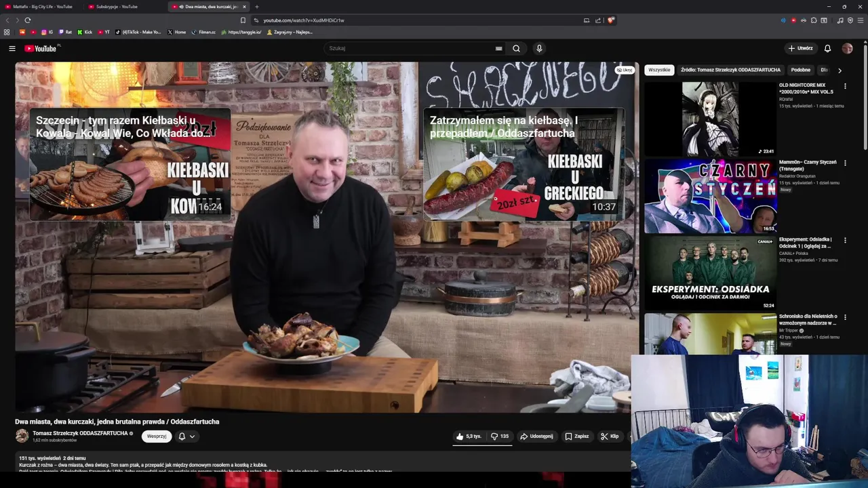Open end-screen video Kiełbaski u Greckiego
The height and width of the screenshot is (488, 868).
[524, 164]
